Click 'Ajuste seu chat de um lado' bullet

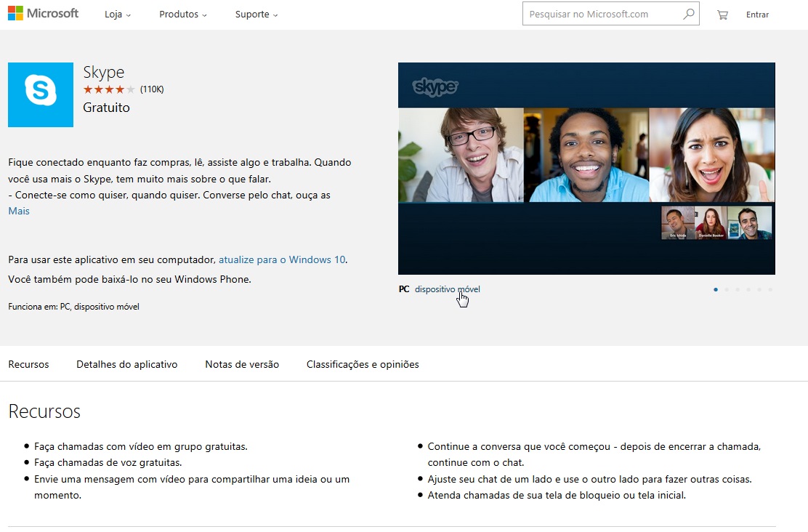tap(589, 480)
